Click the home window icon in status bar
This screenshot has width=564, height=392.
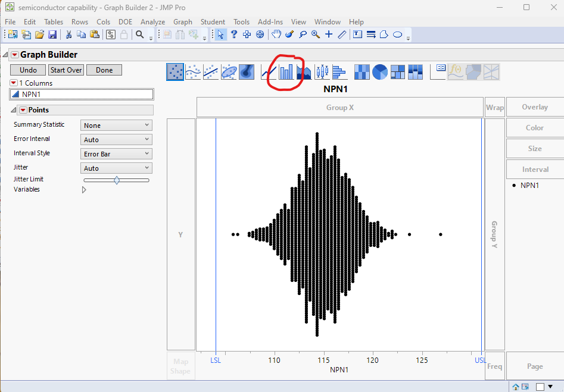pos(515,387)
